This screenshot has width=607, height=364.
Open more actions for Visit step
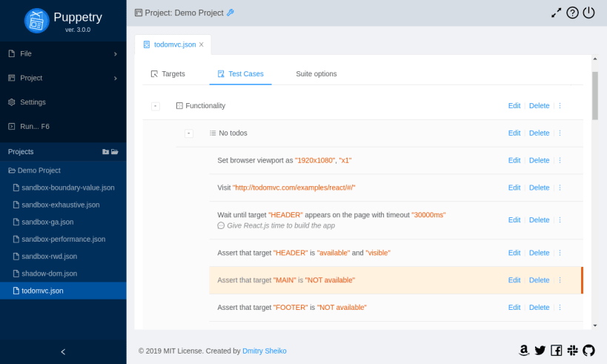click(560, 188)
